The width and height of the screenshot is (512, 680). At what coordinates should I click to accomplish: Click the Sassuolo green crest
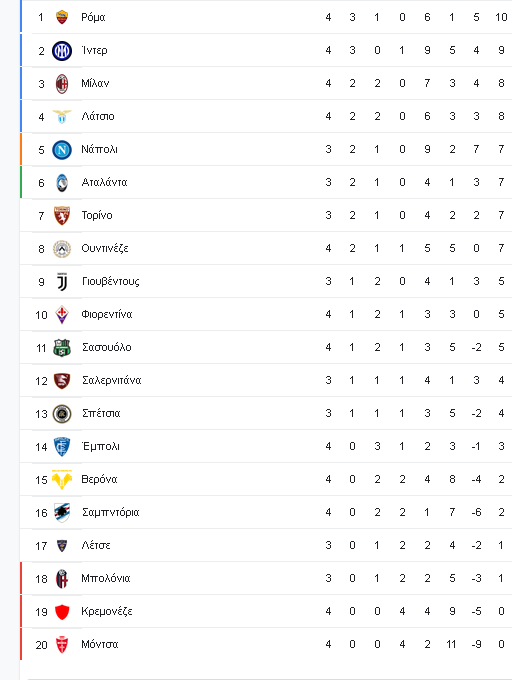coord(62,348)
